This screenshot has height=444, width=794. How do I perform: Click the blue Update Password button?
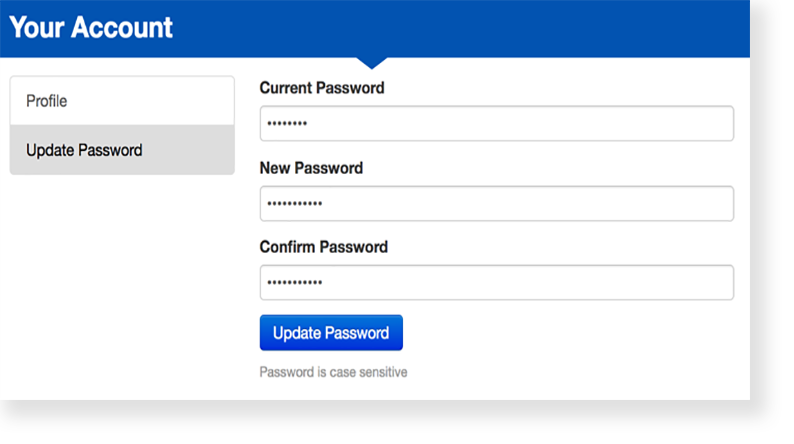331,333
